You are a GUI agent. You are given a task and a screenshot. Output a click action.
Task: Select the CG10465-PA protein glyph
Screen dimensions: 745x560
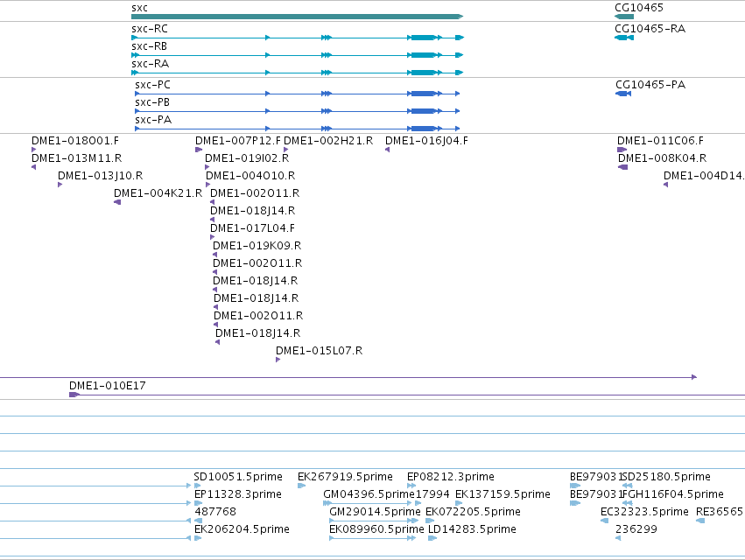(623, 94)
